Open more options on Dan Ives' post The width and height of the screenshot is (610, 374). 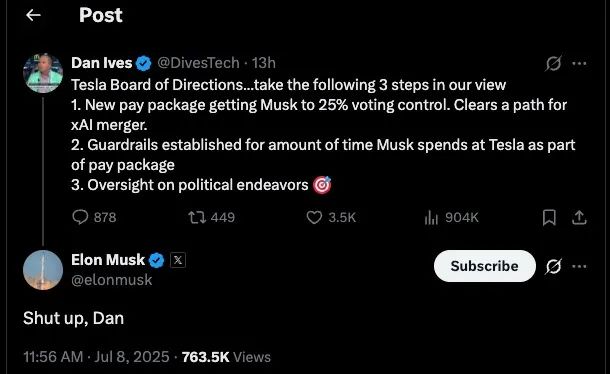click(x=579, y=63)
